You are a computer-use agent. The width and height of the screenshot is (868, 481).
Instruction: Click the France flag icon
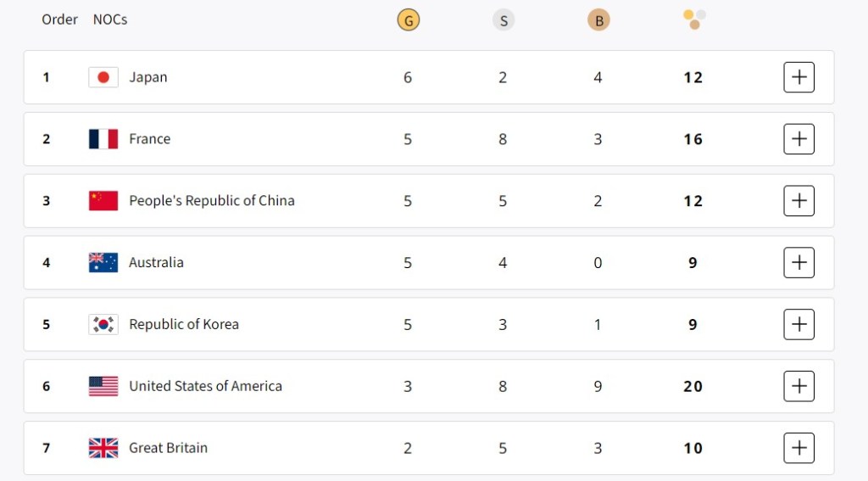click(103, 139)
